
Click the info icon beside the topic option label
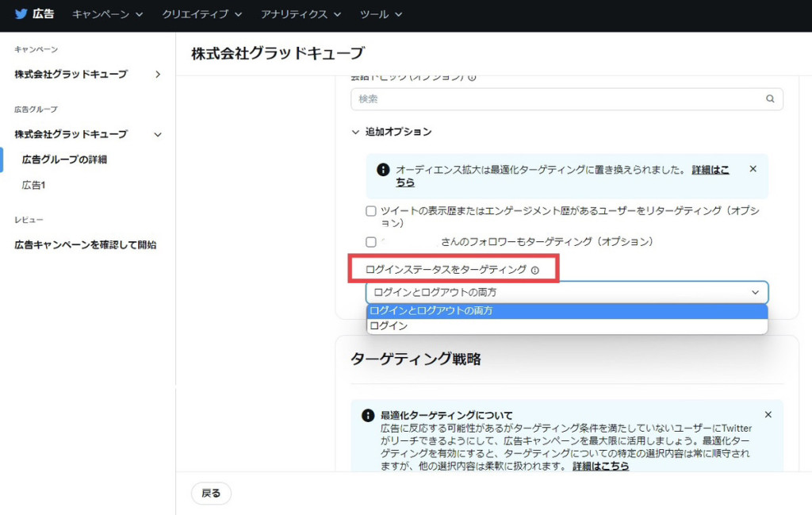472,78
